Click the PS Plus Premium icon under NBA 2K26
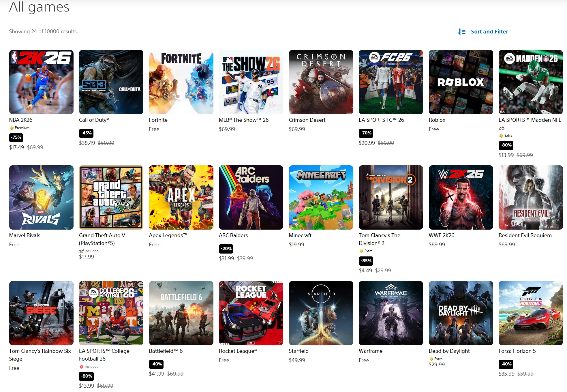The height and width of the screenshot is (392, 567). tap(12, 128)
